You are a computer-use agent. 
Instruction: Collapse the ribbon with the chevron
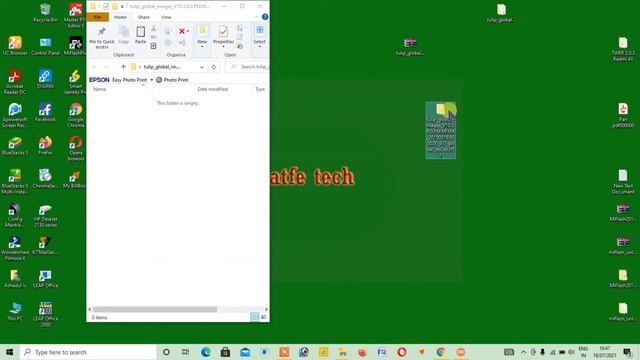pyautogui.click(x=256, y=17)
